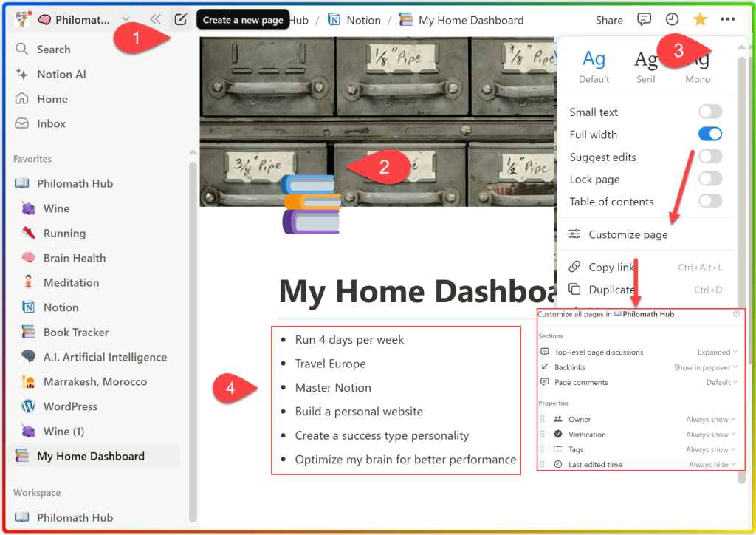The height and width of the screenshot is (535, 756).
Task: Open the page history clock icon
Action: tap(672, 19)
